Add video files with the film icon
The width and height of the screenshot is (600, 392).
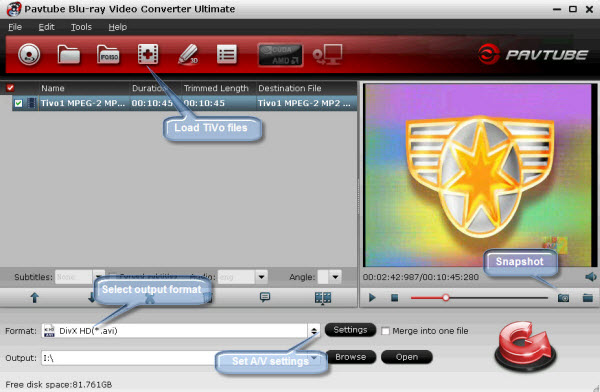coord(148,54)
